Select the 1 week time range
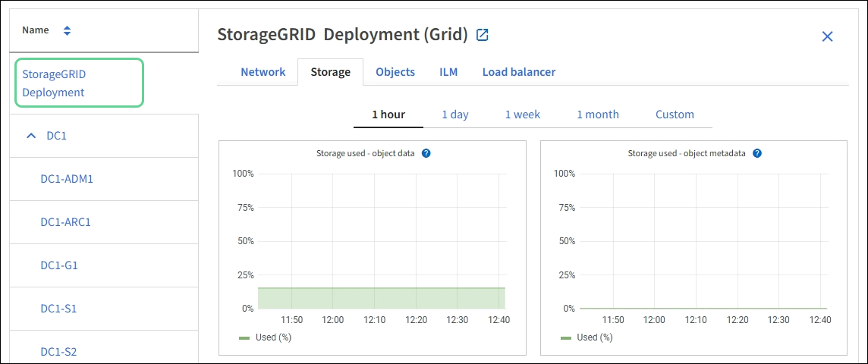Viewport: 868px width, 364px height. coord(523,115)
